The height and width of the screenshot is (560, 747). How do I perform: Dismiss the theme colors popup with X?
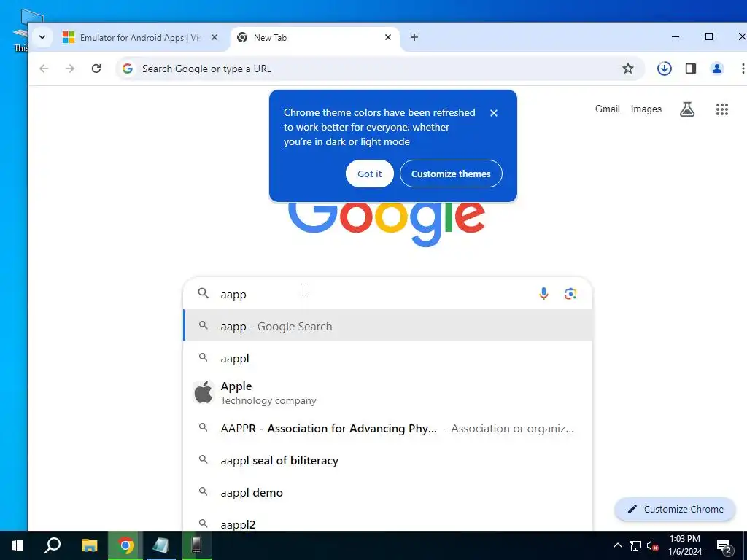494,113
